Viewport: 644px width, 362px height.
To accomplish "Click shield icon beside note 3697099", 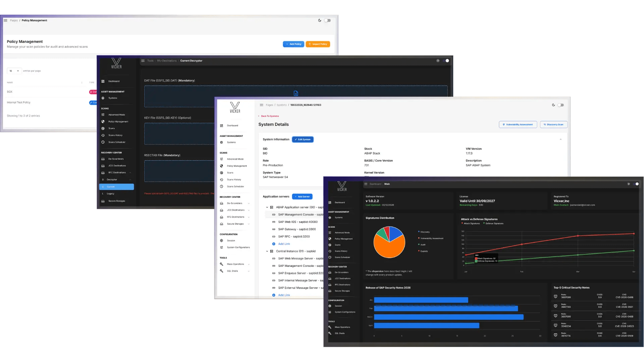I will coord(555,296).
